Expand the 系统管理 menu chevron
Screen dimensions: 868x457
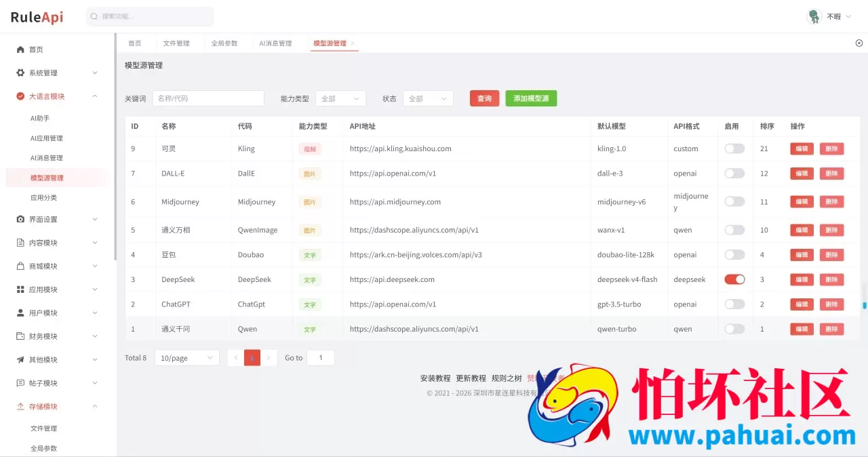tap(95, 73)
